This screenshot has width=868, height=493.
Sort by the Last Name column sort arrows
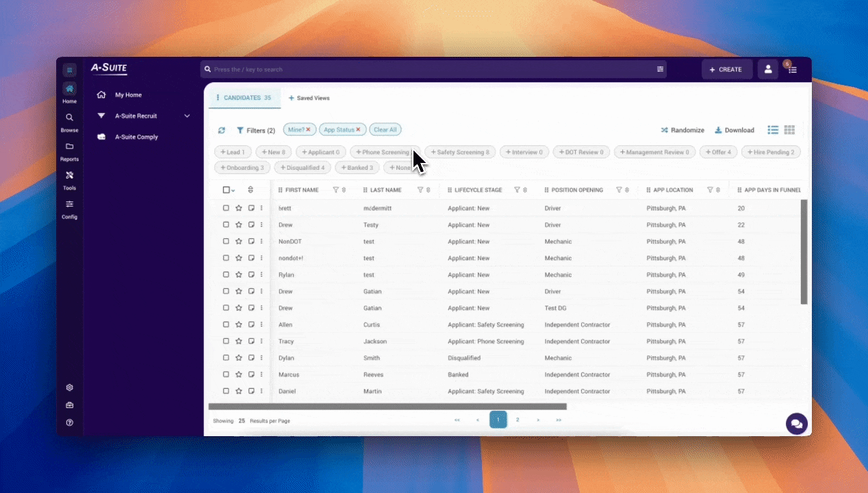[429, 190]
